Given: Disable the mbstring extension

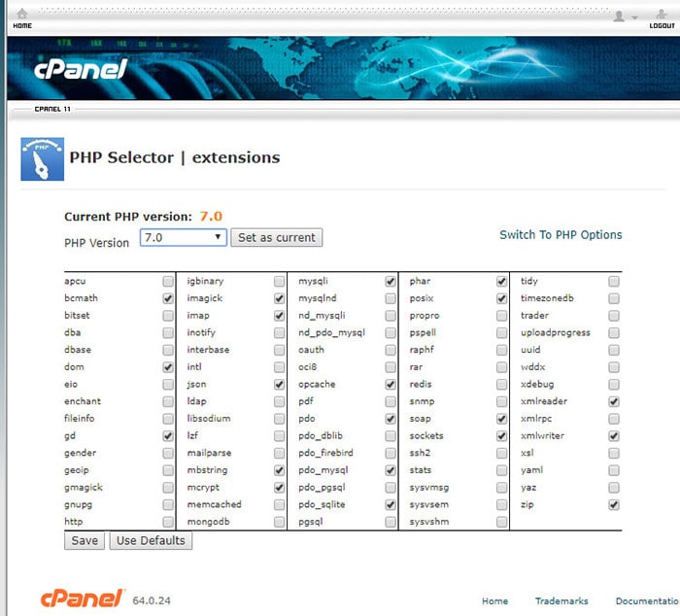Looking at the screenshot, I should (280, 470).
